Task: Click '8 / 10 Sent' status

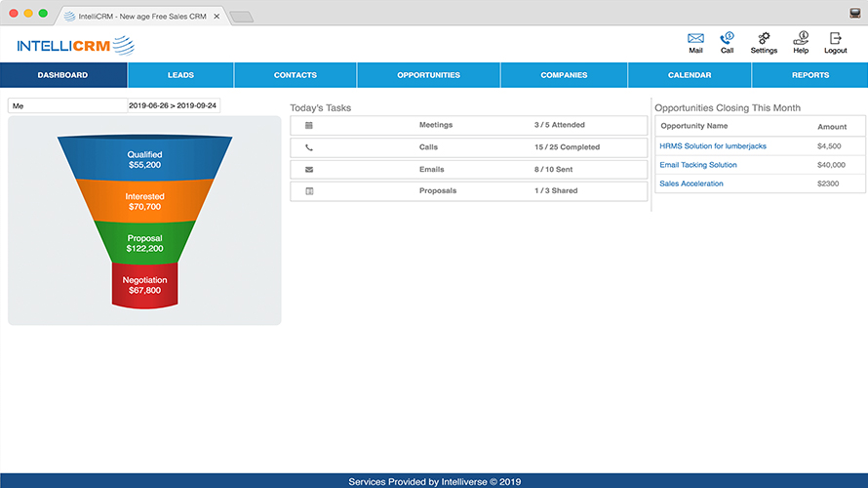Action: [553, 170]
